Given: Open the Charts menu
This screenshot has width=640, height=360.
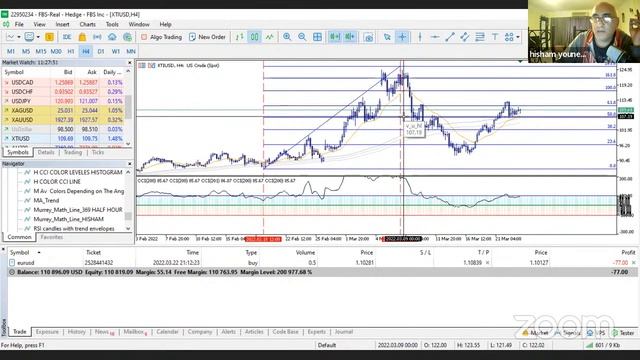Looking at the screenshot, I should coord(87,24).
